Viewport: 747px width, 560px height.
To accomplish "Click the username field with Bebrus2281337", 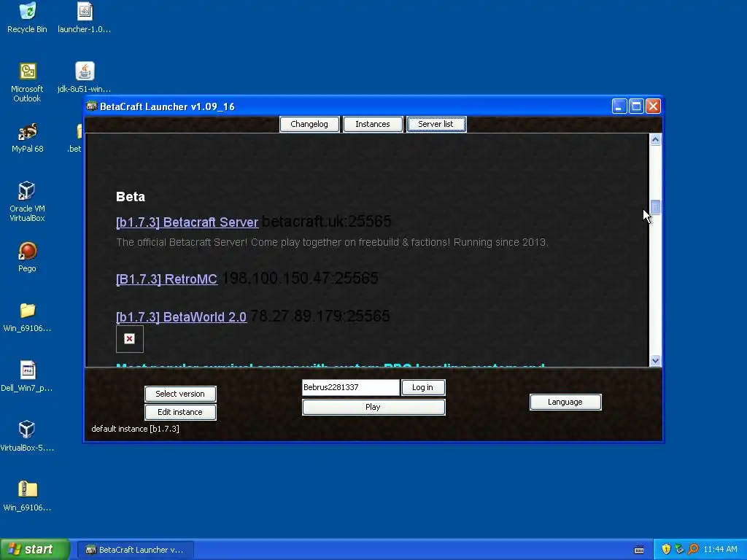I will point(351,387).
